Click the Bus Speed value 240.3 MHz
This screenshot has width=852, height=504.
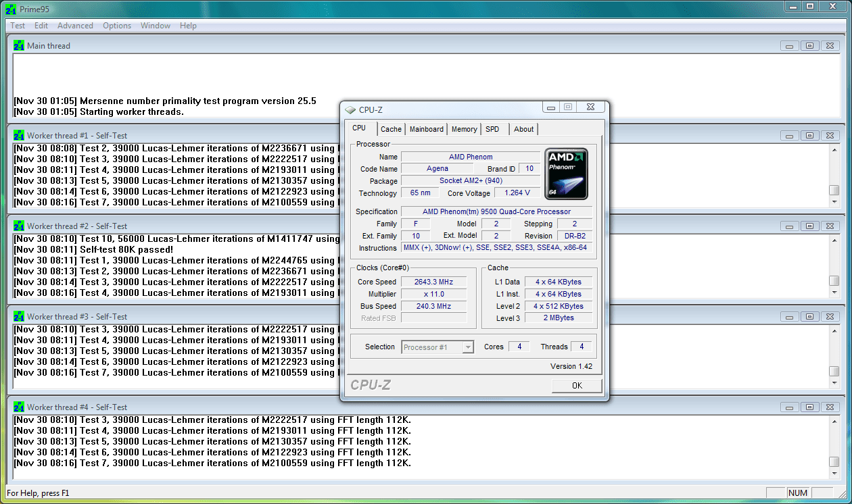(433, 307)
